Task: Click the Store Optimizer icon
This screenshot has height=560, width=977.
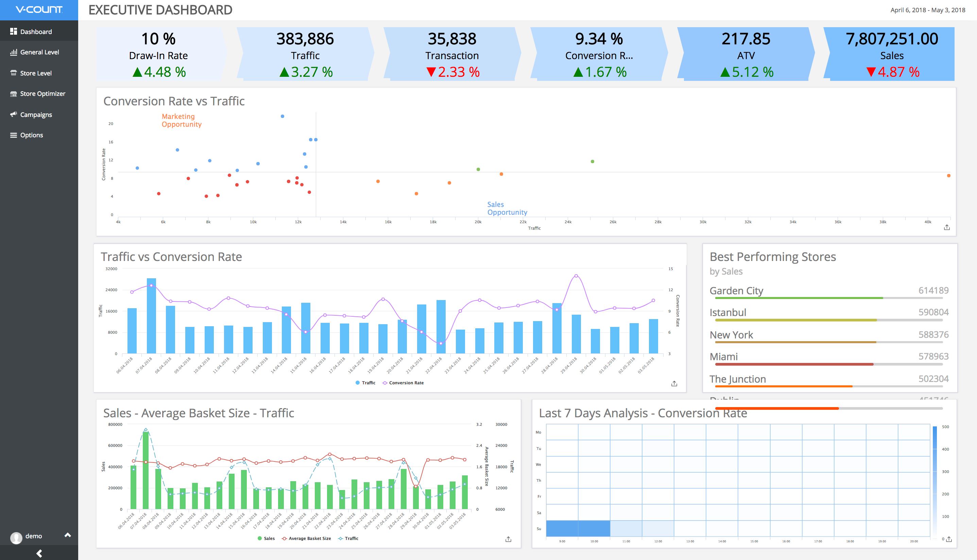Action: [14, 94]
